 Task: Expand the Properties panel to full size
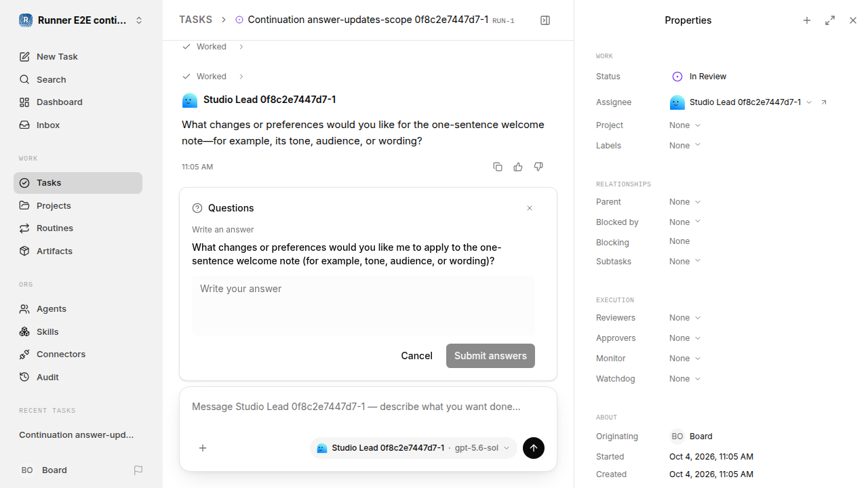pos(830,20)
